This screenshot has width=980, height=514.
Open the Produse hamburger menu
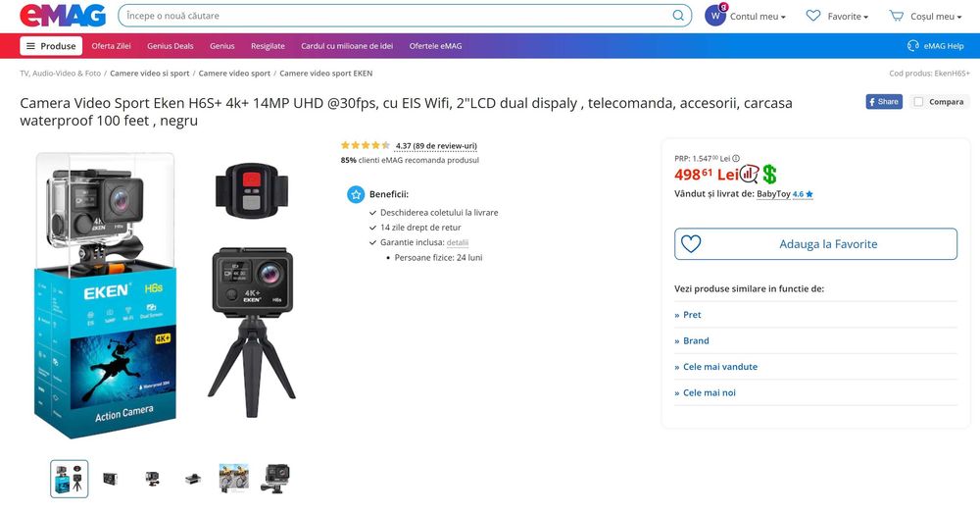(51, 46)
